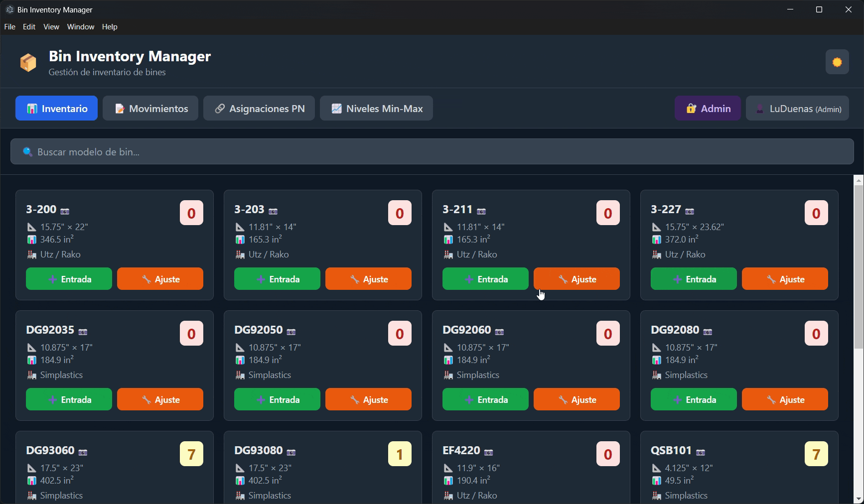
Task: Open the View menu
Action: click(x=51, y=26)
